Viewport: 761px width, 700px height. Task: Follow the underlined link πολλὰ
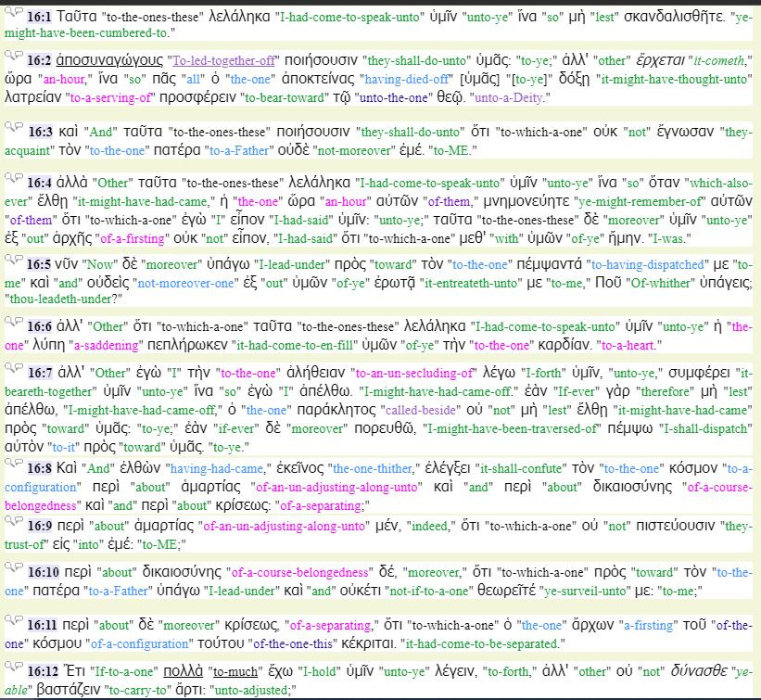tap(183, 671)
